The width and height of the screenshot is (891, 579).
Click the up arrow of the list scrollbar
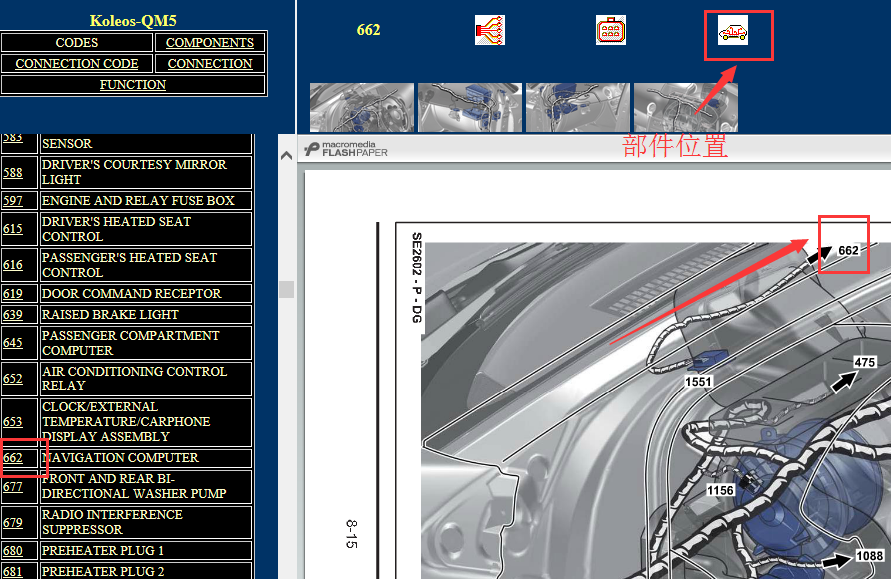(286, 155)
